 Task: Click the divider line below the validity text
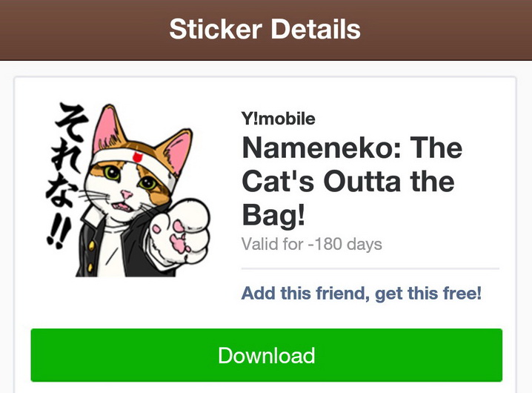[x=370, y=268]
